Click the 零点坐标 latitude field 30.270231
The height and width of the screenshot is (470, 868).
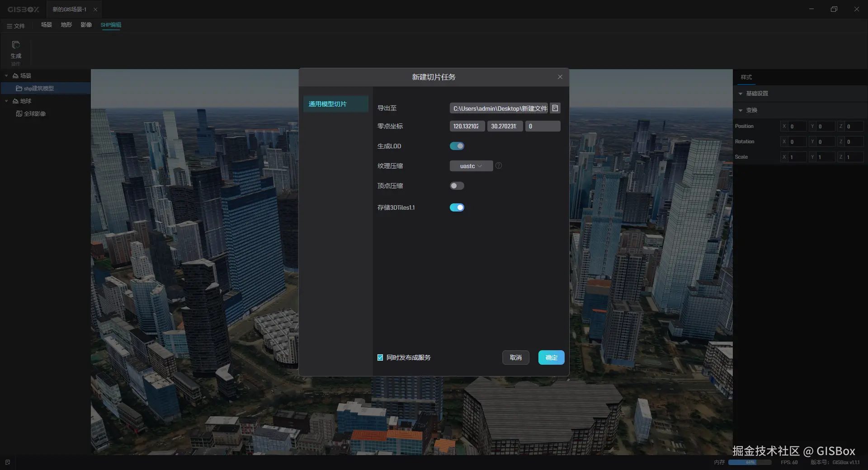(x=505, y=126)
